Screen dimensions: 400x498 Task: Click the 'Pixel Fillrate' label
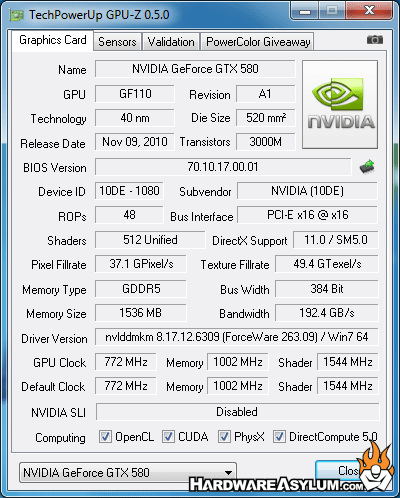(59, 265)
